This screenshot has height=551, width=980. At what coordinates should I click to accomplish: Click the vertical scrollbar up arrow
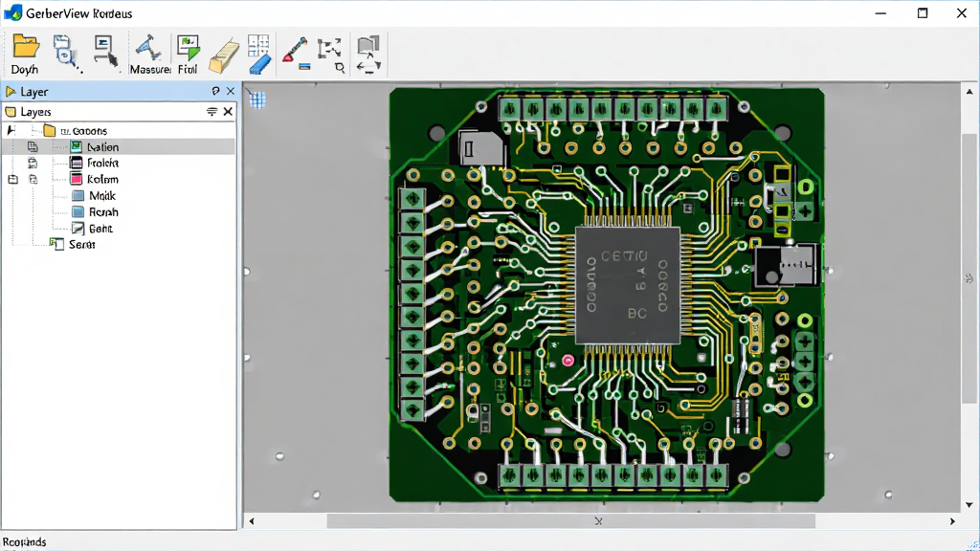coord(969,92)
